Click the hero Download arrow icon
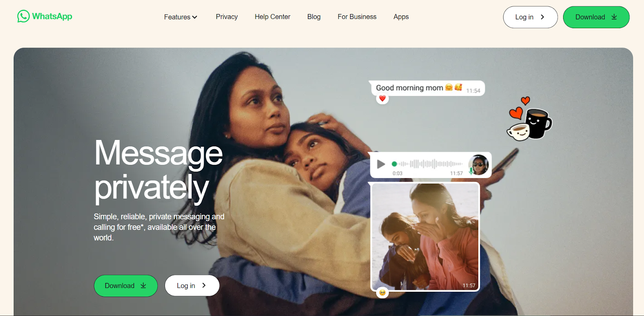Screen dimensions: 644x316 pyautogui.click(x=143, y=285)
